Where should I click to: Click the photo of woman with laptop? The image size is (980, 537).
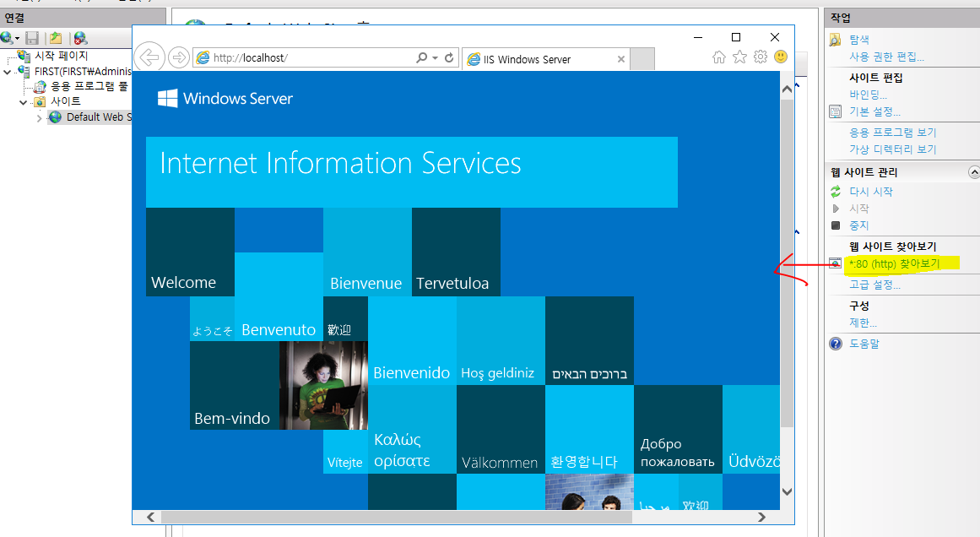point(323,385)
